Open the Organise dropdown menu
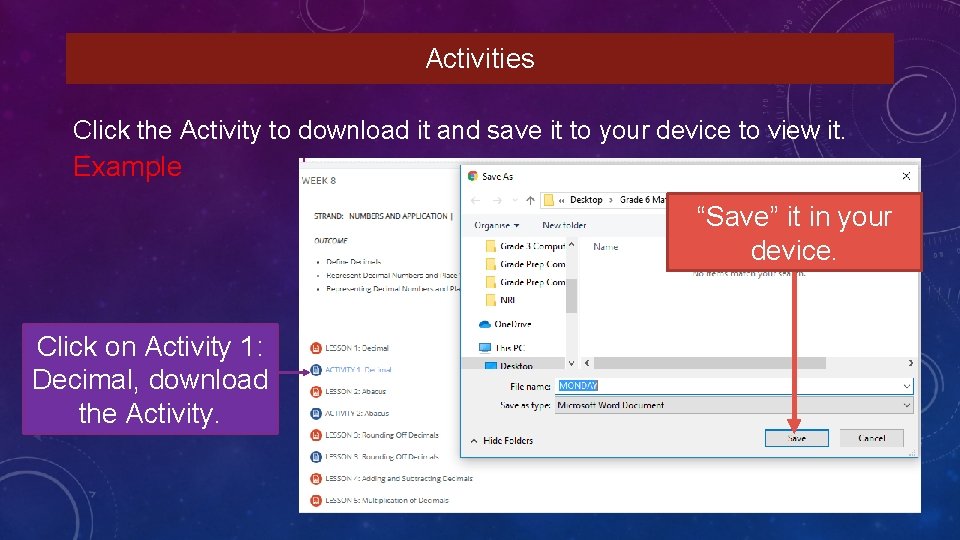The image size is (960, 540). click(x=497, y=225)
